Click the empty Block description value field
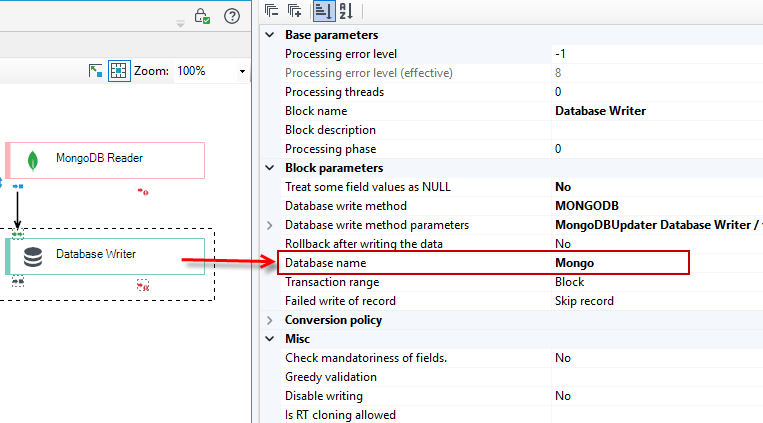Viewport: 763px width, 423px height. tap(657, 130)
